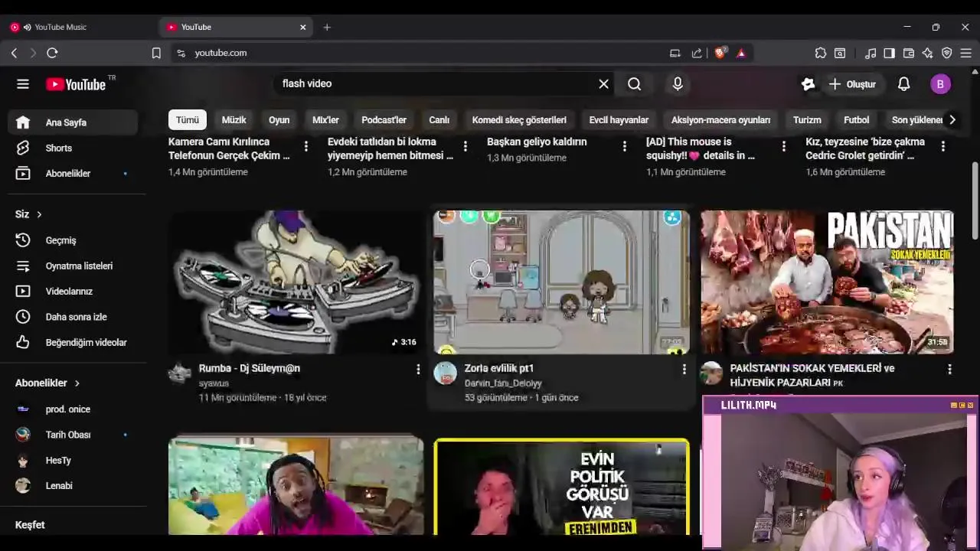Select the Canlı filter chip
Screen dimensions: 980x551
[439, 119]
